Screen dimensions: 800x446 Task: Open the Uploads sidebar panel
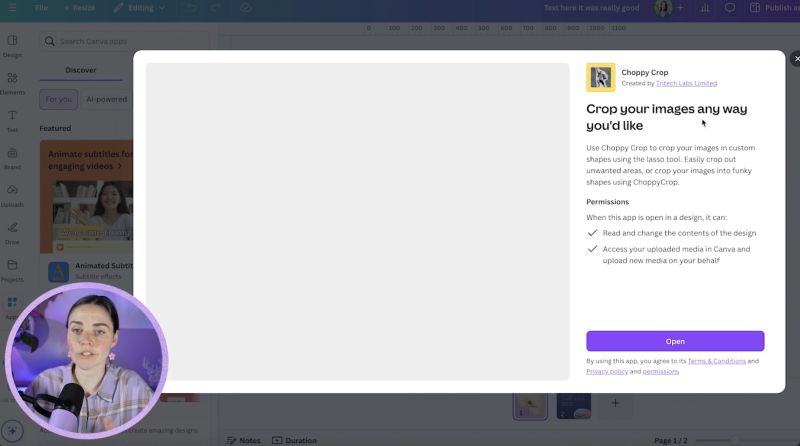pyautogui.click(x=12, y=196)
